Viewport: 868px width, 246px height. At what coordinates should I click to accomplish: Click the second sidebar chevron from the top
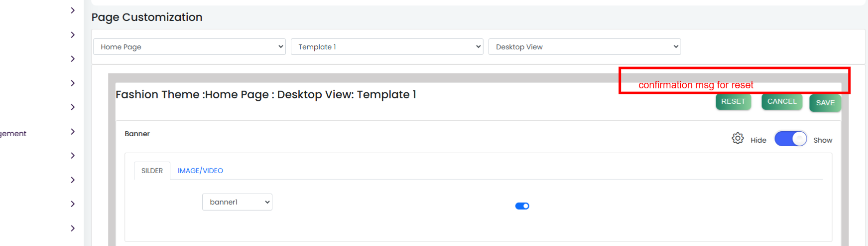coord(73,35)
